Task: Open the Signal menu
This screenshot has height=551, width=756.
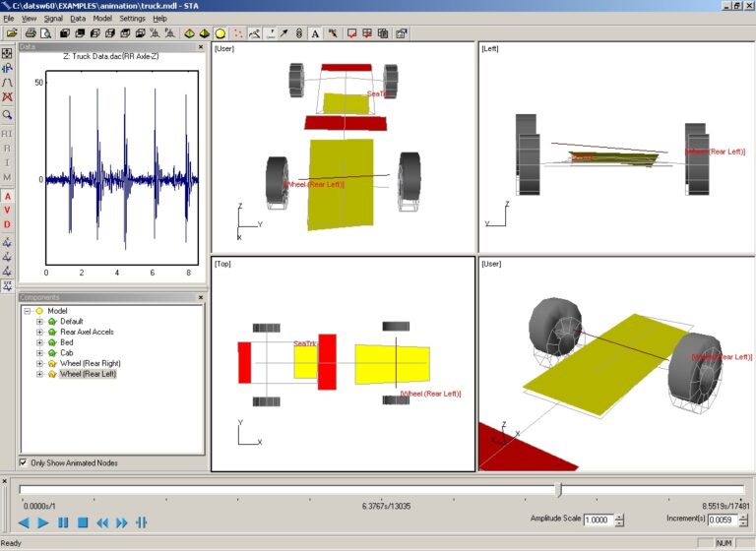Action: (x=53, y=19)
